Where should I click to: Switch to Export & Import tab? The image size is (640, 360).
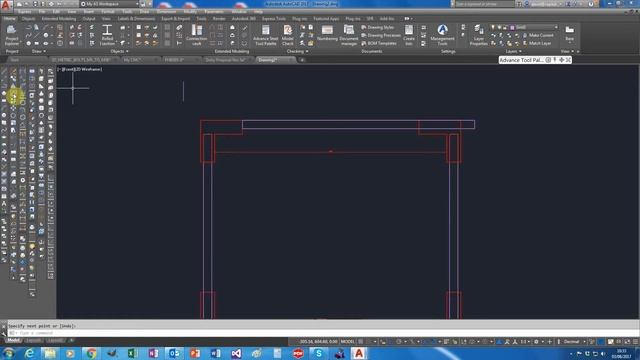[x=176, y=19]
